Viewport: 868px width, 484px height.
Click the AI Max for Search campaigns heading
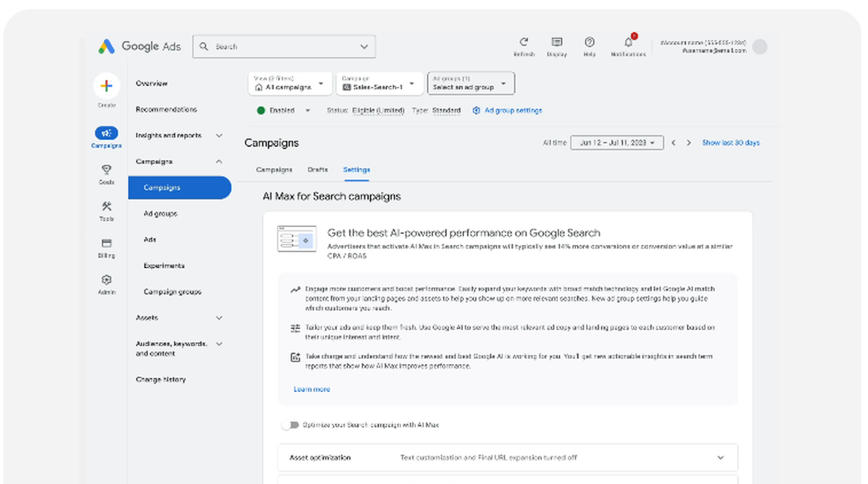tap(332, 196)
